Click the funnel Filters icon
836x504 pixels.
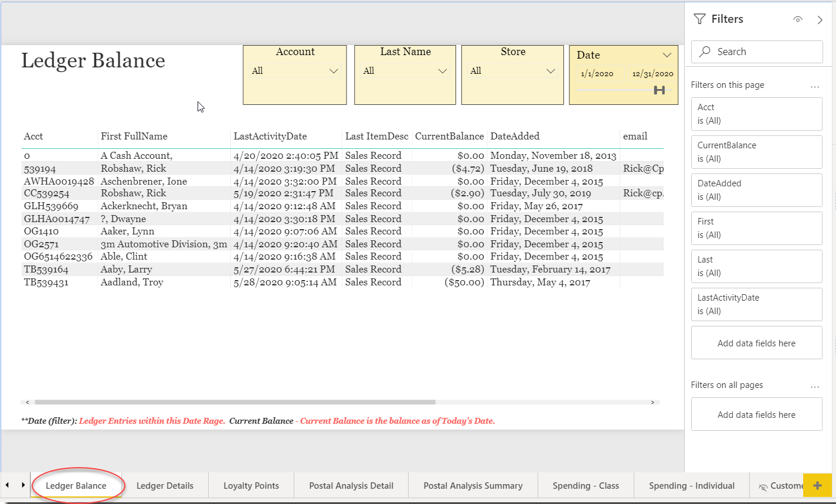click(699, 19)
